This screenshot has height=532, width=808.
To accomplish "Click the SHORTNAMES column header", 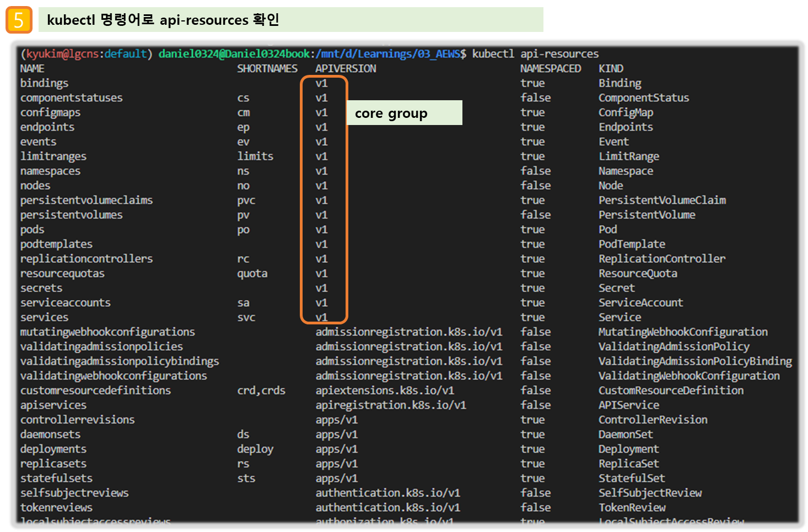I will click(x=267, y=69).
